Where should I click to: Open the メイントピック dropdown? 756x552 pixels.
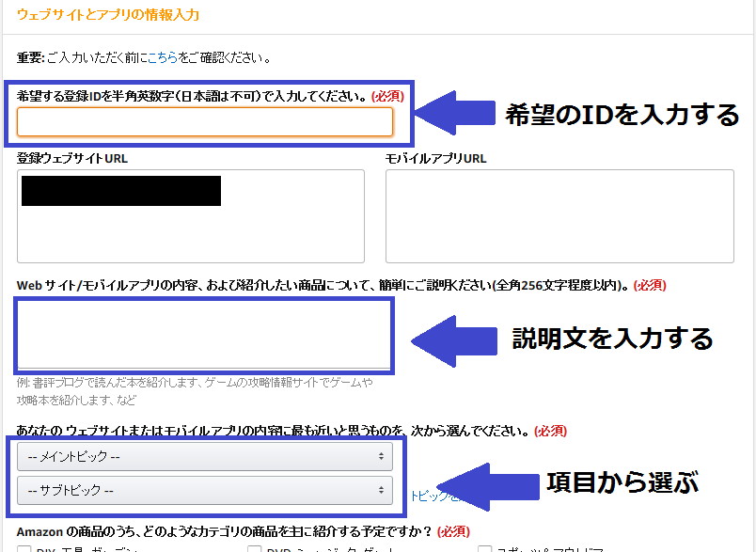205,458
